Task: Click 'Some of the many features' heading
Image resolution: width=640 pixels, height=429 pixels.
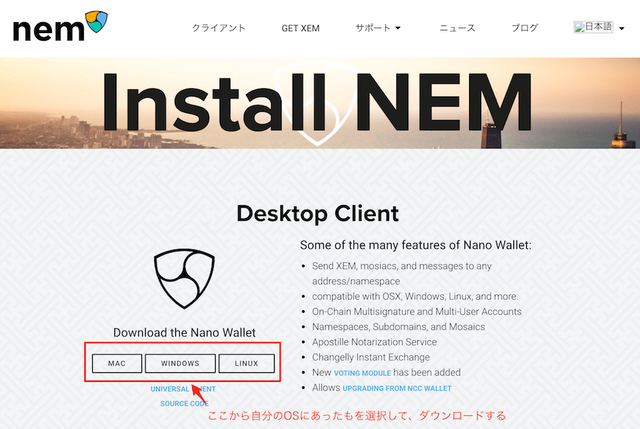Action: click(416, 245)
